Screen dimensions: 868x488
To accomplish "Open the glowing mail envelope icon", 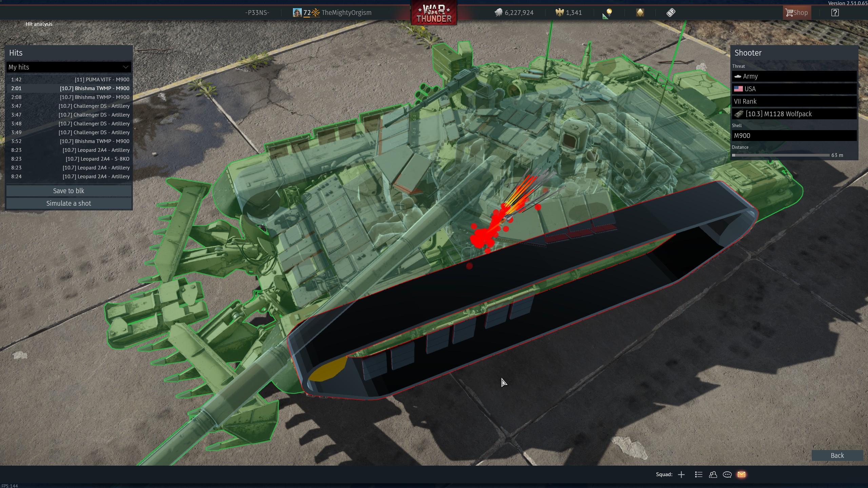I will [742, 474].
